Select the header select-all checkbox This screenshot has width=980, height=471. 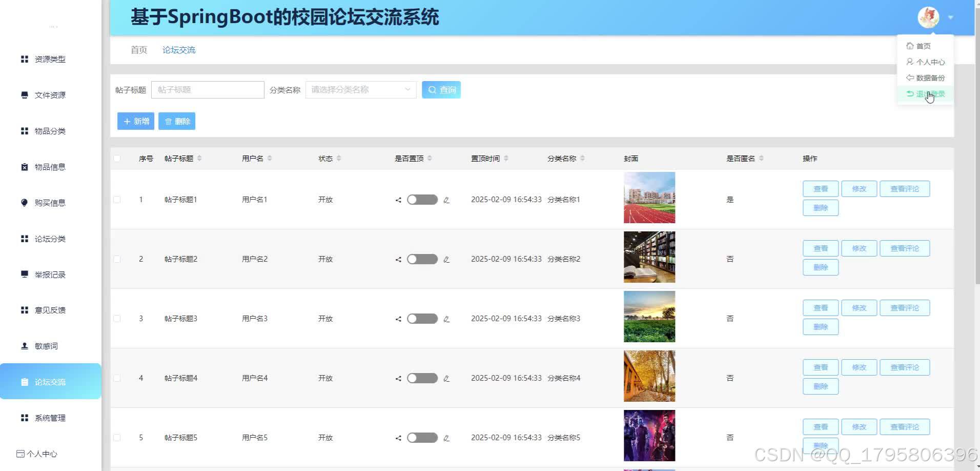tap(116, 159)
